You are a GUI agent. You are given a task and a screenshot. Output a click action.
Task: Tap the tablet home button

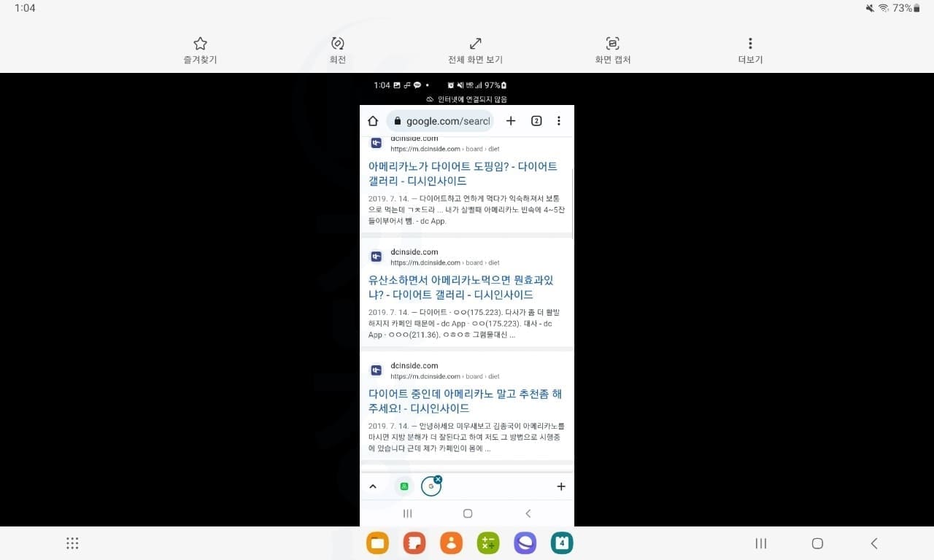(817, 543)
